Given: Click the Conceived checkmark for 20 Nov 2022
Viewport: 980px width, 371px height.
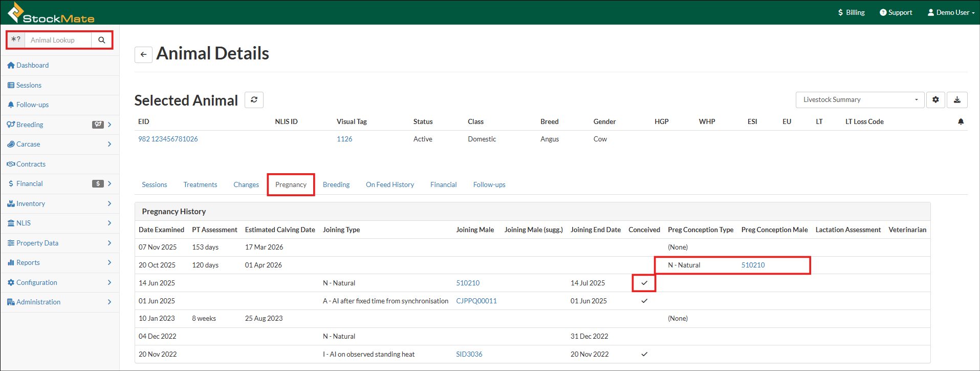Looking at the screenshot, I should coord(644,354).
